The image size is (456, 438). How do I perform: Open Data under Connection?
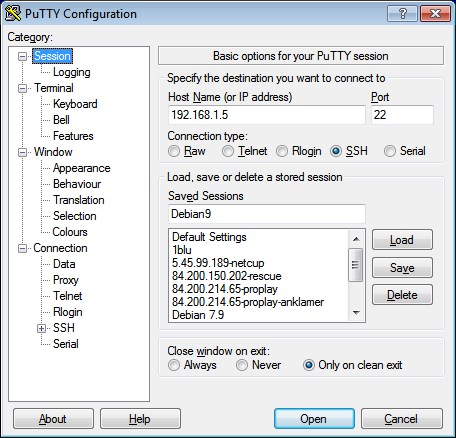(64, 264)
